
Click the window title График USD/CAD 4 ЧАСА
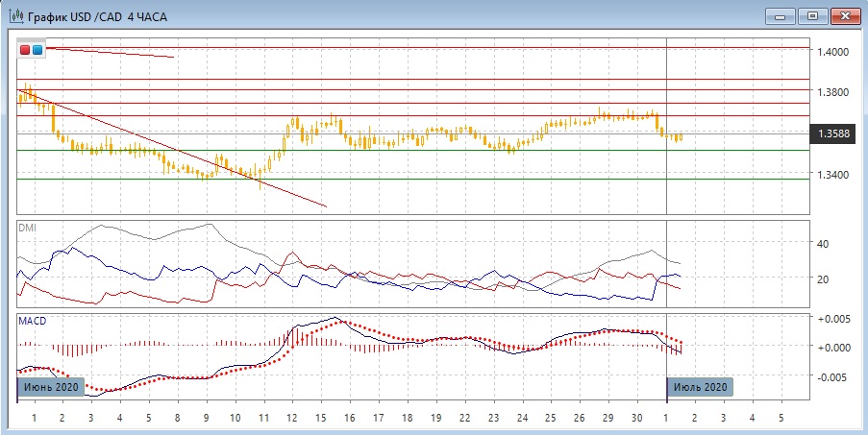tap(96, 16)
